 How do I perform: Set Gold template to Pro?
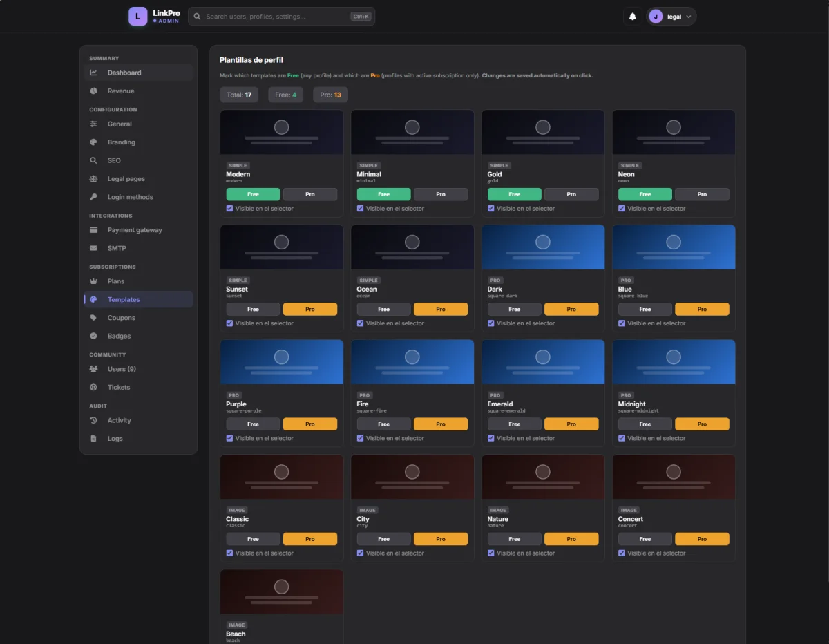tap(571, 194)
